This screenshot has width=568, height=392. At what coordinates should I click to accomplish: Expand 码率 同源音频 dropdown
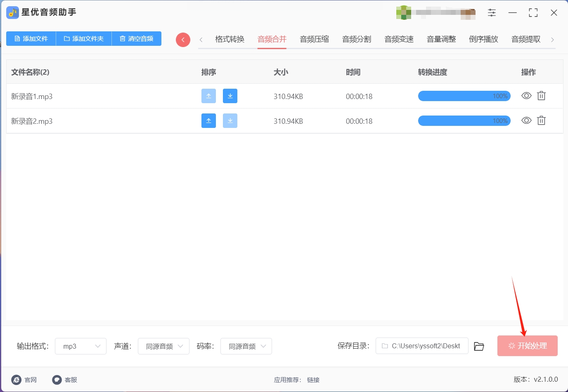click(x=246, y=346)
